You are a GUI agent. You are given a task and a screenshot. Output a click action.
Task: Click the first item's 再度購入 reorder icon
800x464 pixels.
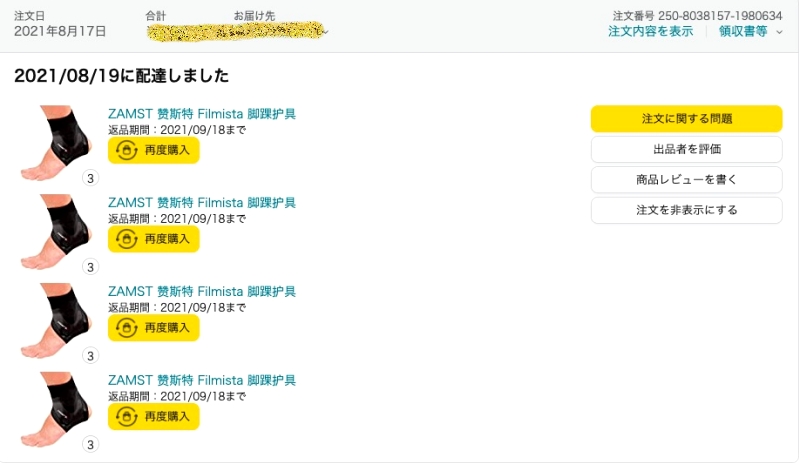[127, 150]
